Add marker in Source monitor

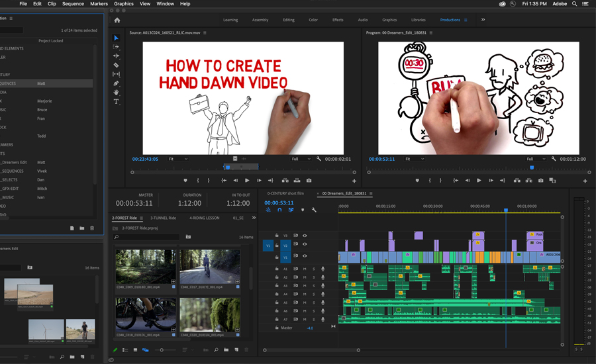185,181
